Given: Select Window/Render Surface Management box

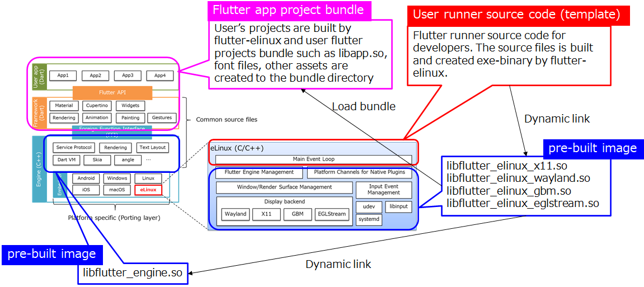Looking at the screenshot, I should pos(284,187).
